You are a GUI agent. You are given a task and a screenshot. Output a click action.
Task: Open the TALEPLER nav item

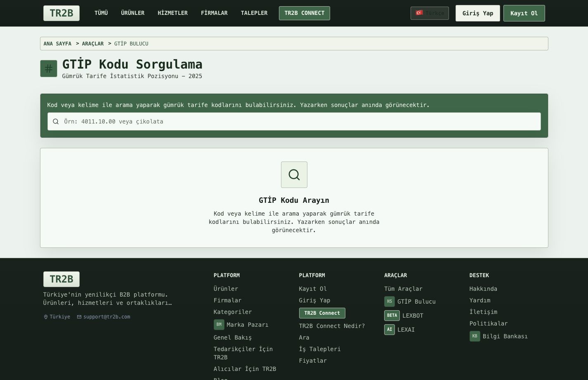(x=254, y=13)
